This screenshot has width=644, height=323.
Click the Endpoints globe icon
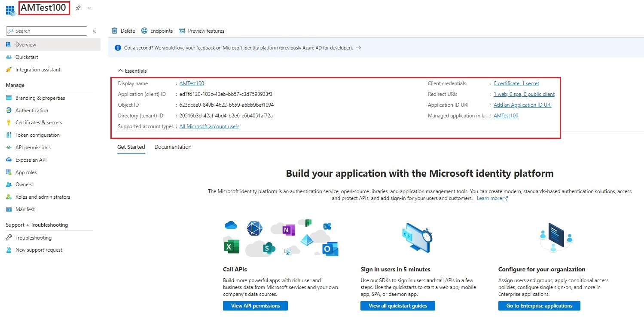pos(144,31)
